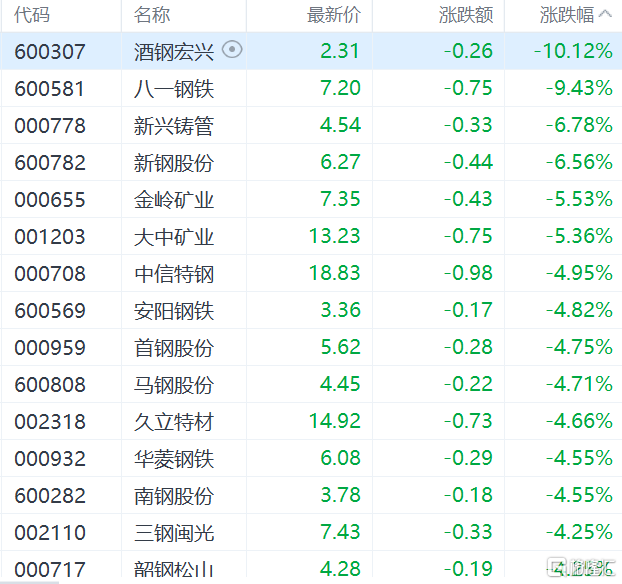Select stock code 000708
This screenshot has width=622, height=584.
coord(50,274)
